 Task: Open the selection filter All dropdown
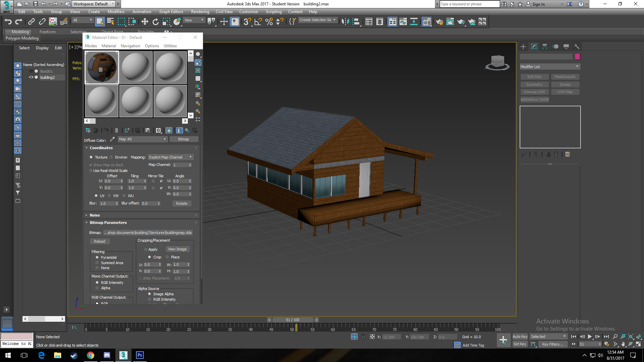tap(83, 20)
